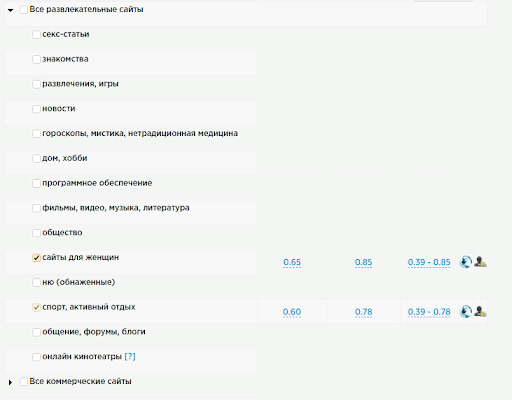Uncheck the спорт, активный отдых checkbox
The width and height of the screenshot is (512, 400).
[36, 307]
